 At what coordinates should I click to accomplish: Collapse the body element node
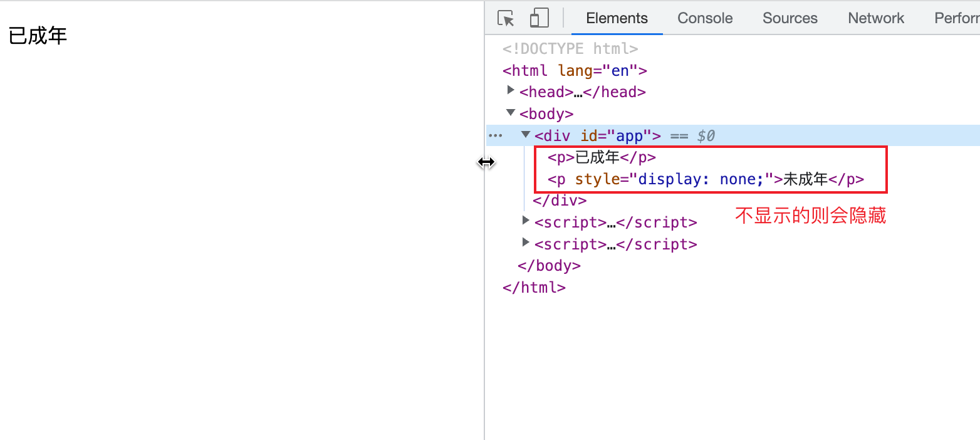click(511, 113)
